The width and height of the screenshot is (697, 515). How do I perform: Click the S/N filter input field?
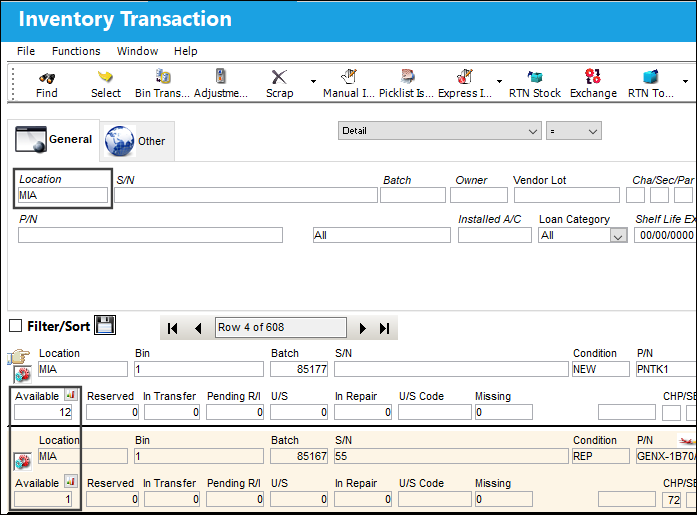pyautogui.click(x=246, y=195)
